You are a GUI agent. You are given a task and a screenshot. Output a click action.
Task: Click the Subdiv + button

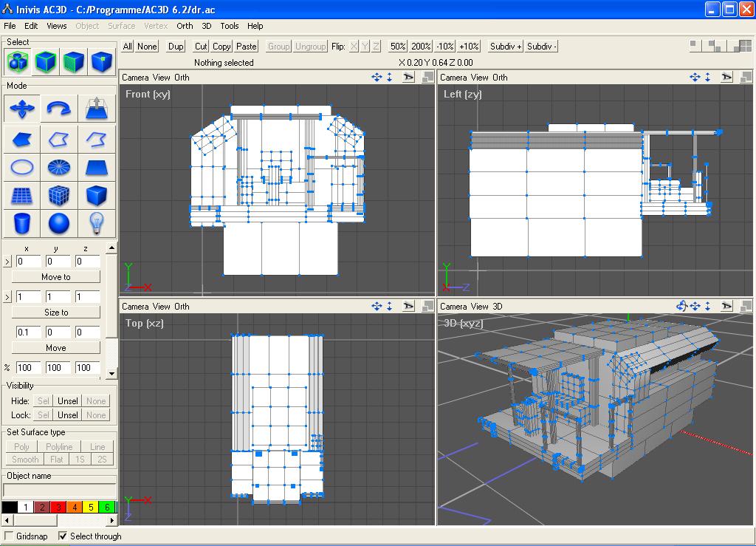[505, 46]
